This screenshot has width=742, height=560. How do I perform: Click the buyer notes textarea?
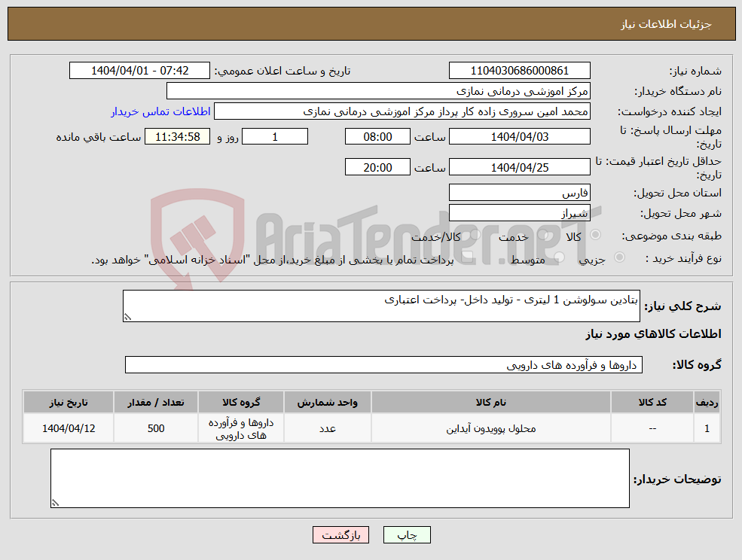tap(340, 478)
